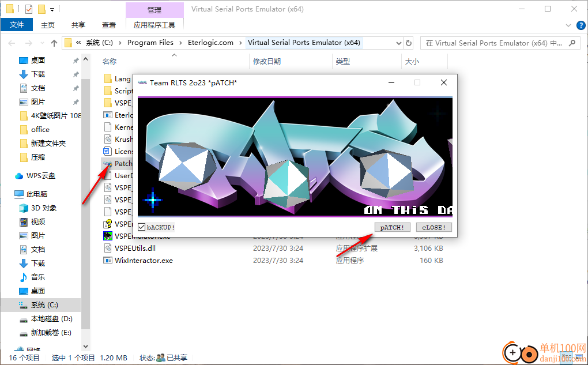This screenshot has height=365, width=588.
Task: Open the 主页 ribbon tab
Action: click(x=48, y=25)
